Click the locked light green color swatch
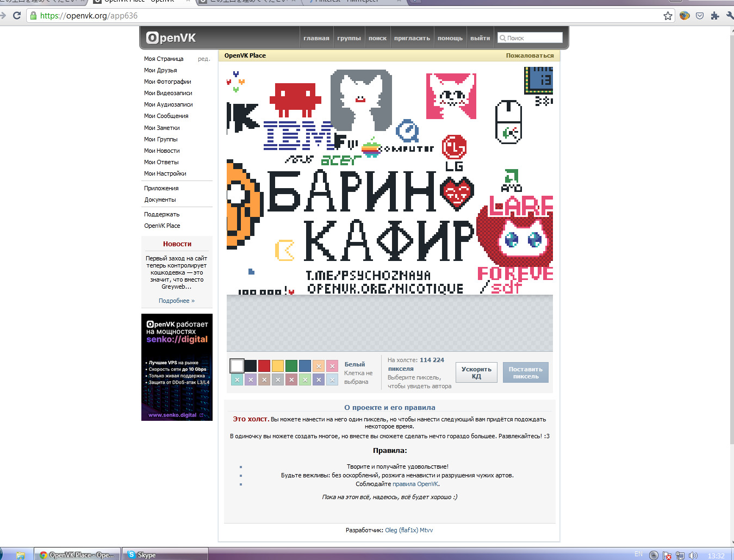This screenshot has height=560, width=734. click(305, 379)
